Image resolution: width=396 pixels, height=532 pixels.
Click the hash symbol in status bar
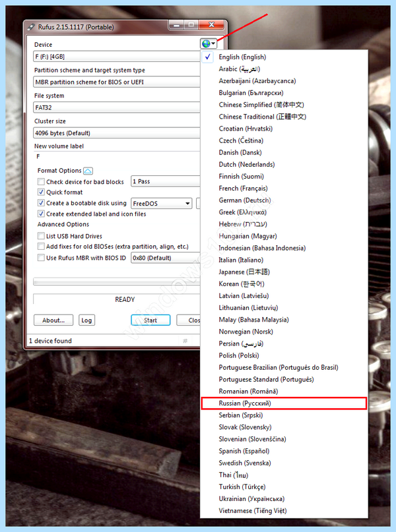(x=185, y=341)
